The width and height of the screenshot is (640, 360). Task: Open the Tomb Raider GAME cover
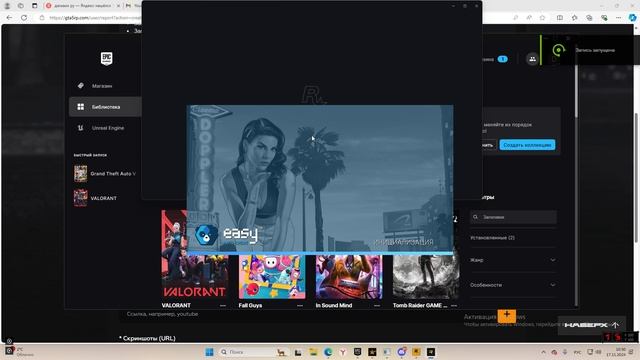pyautogui.click(x=426, y=277)
